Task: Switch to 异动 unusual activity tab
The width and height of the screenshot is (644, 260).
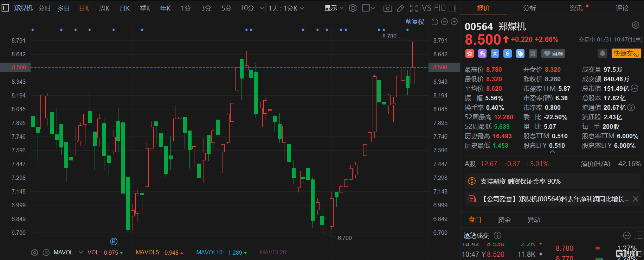Action: click(534, 220)
